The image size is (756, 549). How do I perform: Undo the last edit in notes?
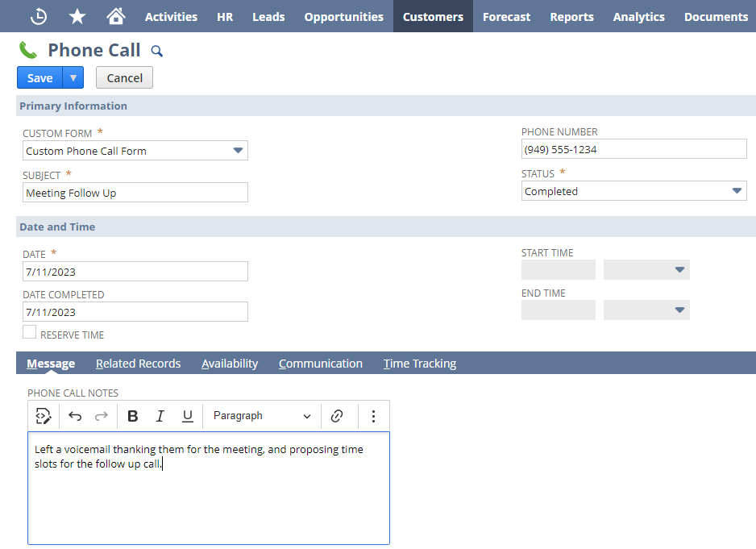75,416
